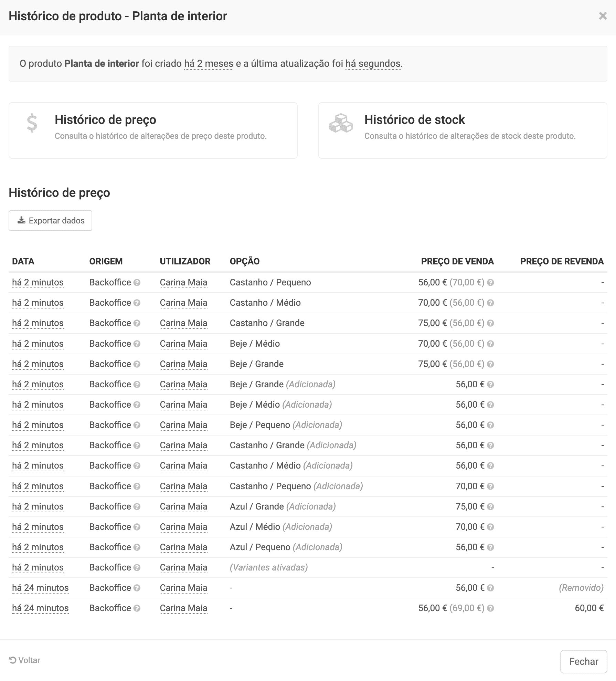
Task: Close the product history dialog with X
Action: (x=603, y=16)
